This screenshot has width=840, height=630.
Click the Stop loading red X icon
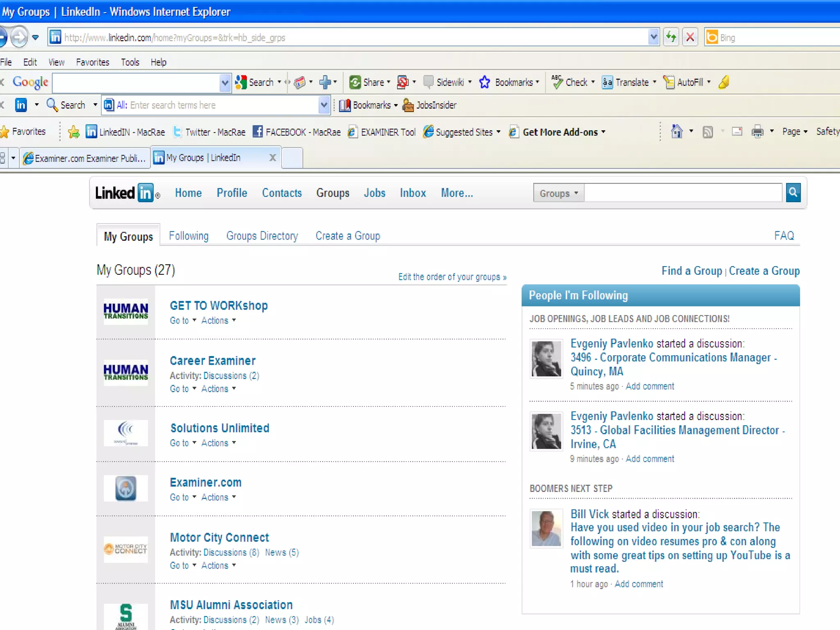pos(690,37)
